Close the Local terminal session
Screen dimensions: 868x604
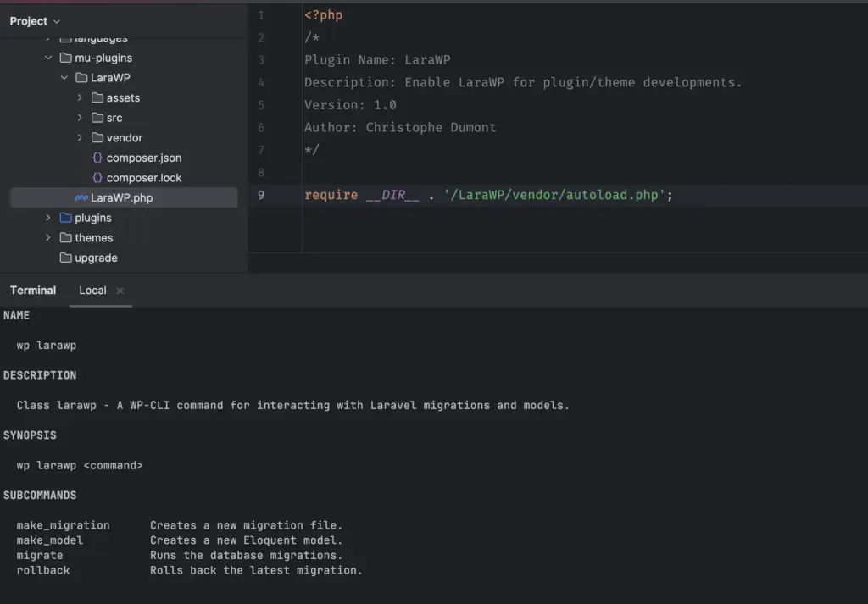coord(120,290)
